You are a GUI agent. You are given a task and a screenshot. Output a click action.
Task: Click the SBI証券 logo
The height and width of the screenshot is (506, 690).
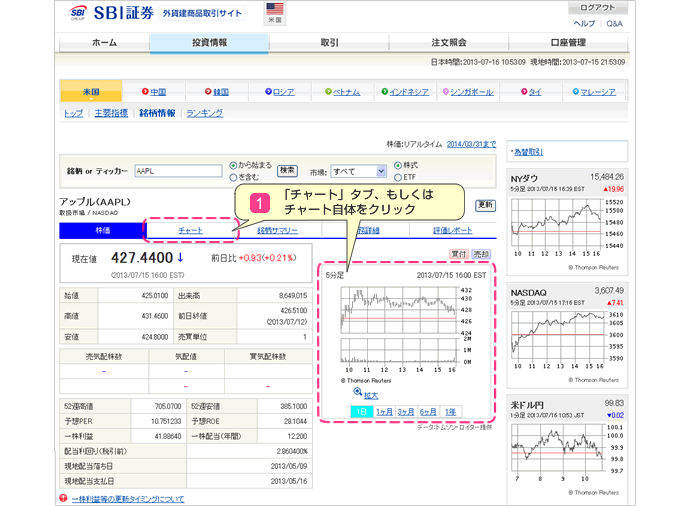112,13
